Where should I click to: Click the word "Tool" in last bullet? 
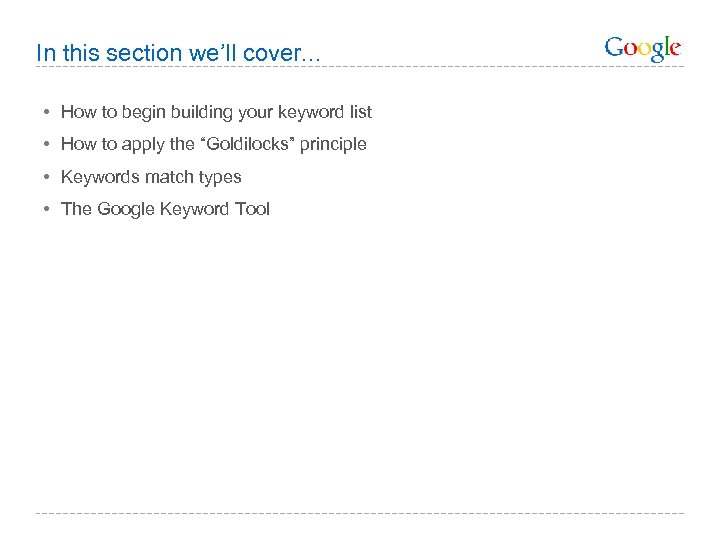point(252,209)
